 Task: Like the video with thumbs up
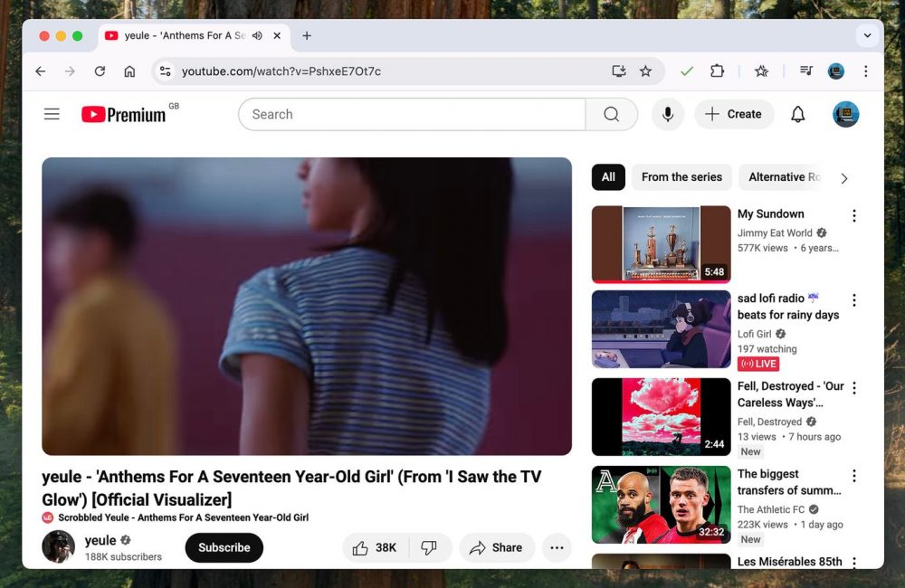375,547
